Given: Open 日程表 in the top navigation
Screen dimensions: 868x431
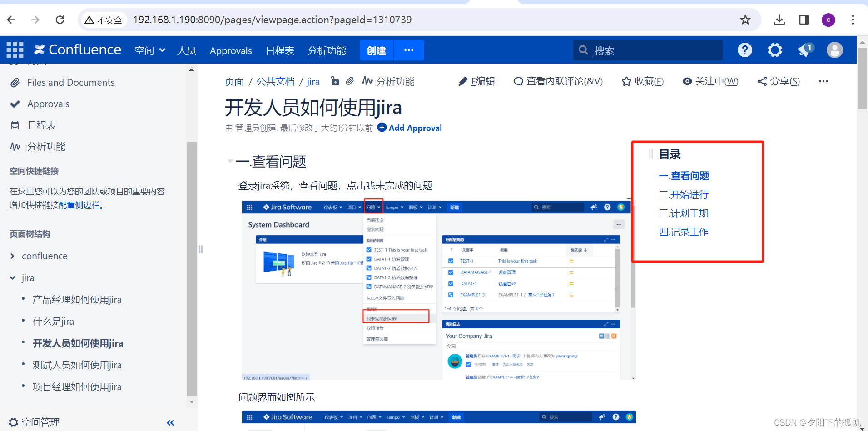Looking at the screenshot, I should click(280, 50).
